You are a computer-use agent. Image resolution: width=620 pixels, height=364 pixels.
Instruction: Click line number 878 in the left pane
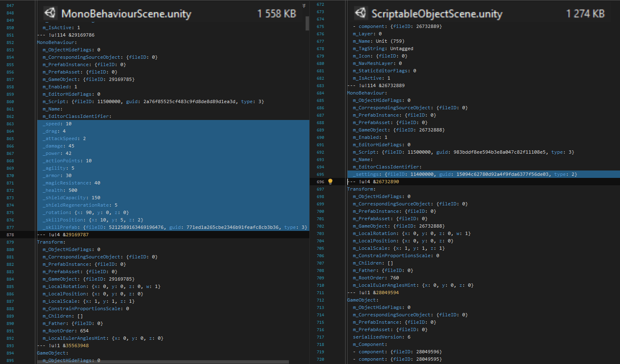(9, 234)
